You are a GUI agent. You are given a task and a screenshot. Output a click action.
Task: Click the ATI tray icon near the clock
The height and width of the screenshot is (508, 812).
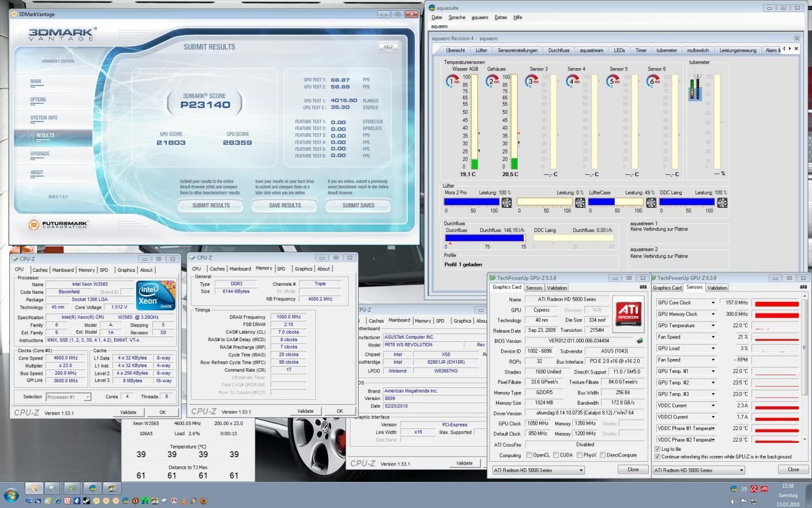point(764,488)
